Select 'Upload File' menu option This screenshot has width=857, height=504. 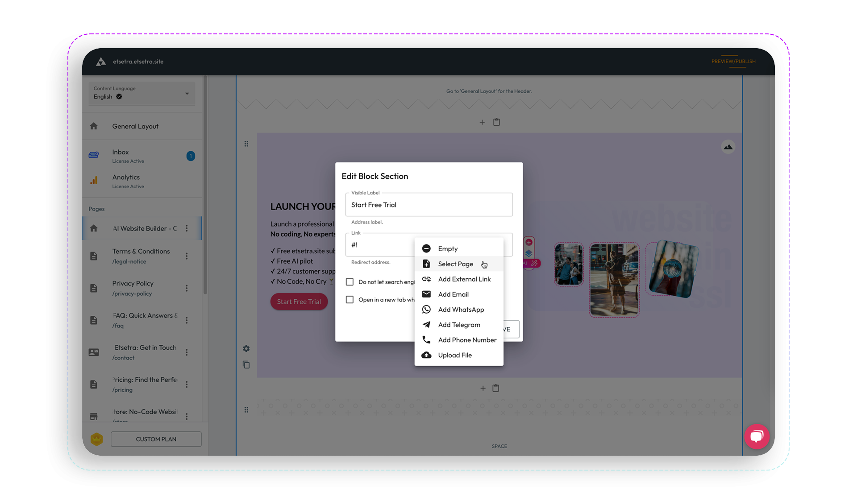coord(454,355)
